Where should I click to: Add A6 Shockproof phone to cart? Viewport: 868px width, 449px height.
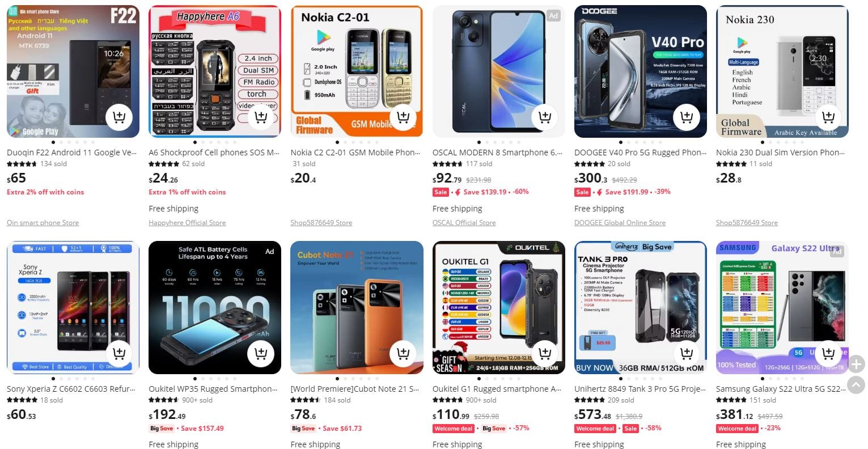(x=261, y=117)
